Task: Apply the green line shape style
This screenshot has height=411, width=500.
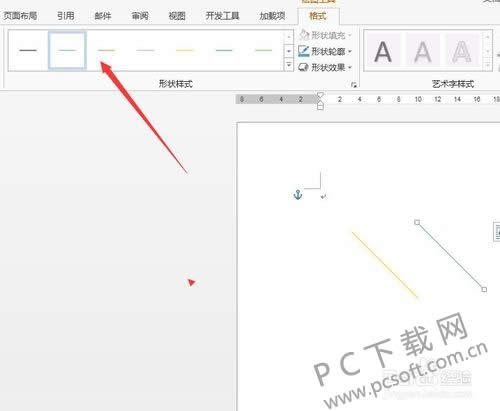Action: pyautogui.click(x=263, y=50)
